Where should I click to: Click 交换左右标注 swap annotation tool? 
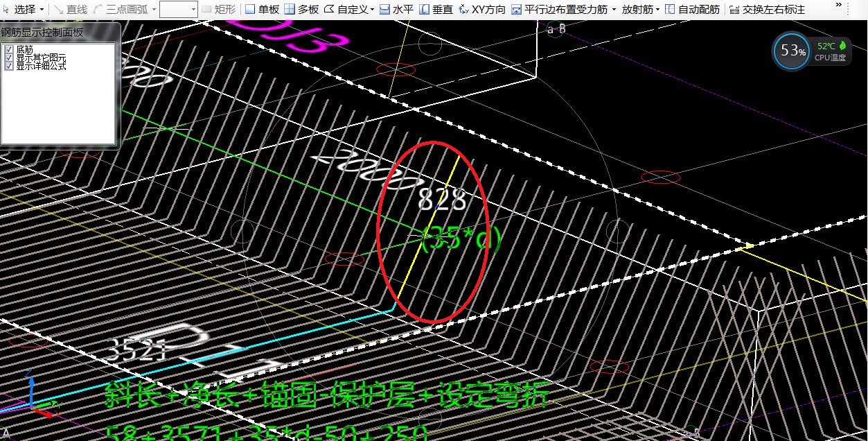tap(767, 10)
